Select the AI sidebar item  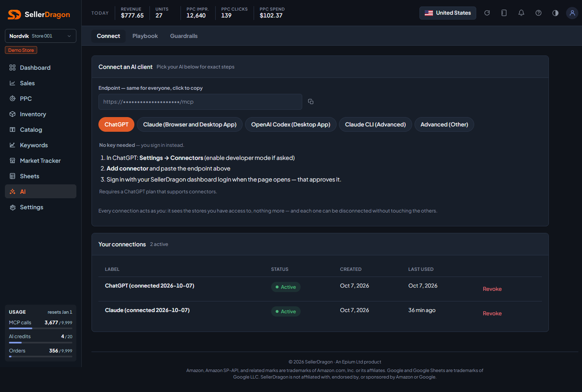(40, 192)
